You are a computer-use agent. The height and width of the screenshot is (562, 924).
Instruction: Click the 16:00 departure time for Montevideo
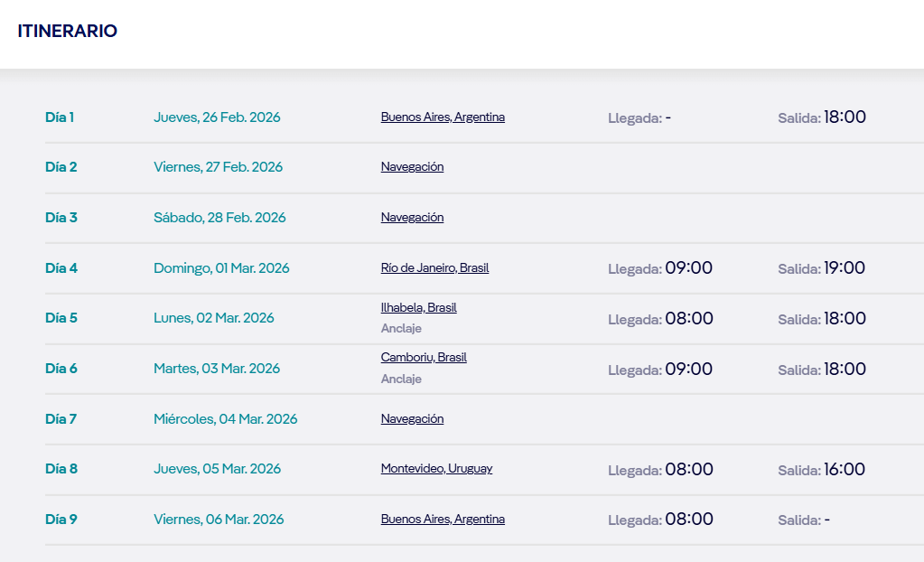pos(845,470)
